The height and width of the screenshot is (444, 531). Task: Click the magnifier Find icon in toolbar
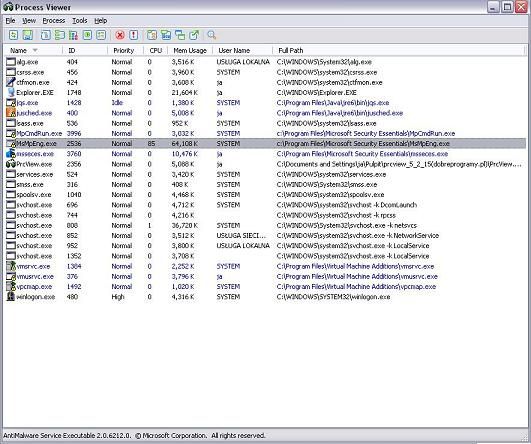click(212, 35)
